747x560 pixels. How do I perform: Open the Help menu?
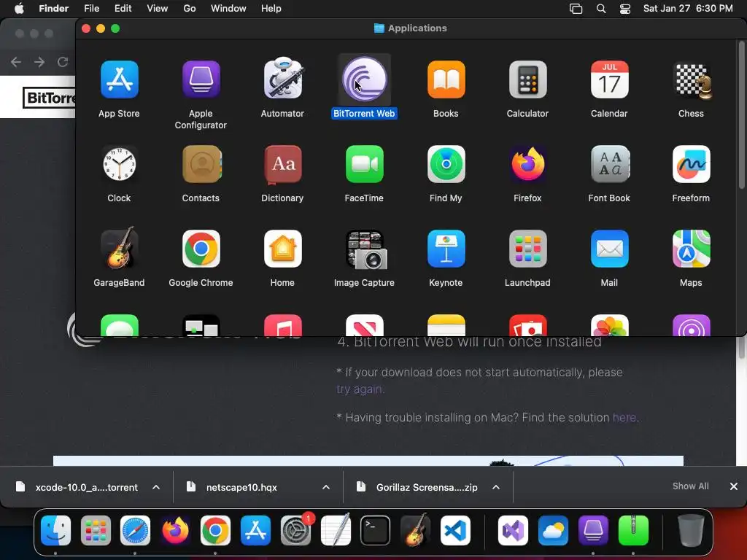point(271,9)
